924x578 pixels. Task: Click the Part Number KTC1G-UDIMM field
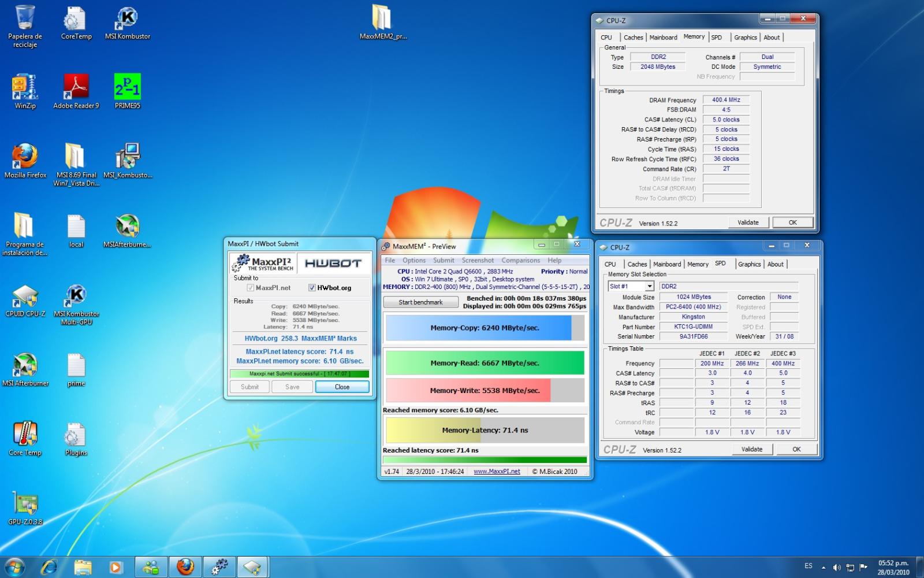coord(694,327)
